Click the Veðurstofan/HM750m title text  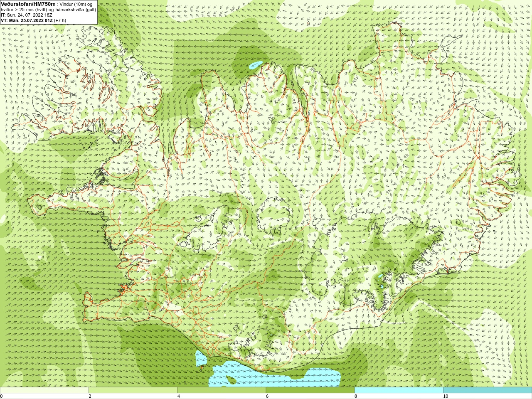tap(28, 4)
